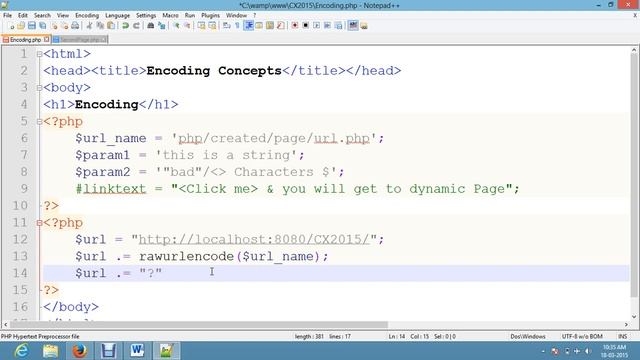640x360 pixels.
Task: Click the http://localhost:8080/CX2015/ link in code
Action: tap(254, 240)
